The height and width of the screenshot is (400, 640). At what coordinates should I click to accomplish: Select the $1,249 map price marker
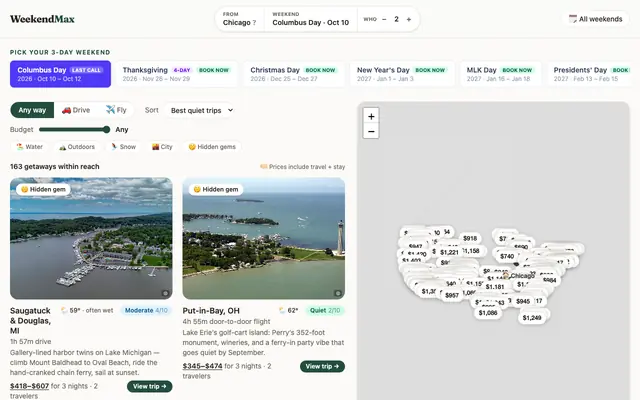click(x=532, y=318)
